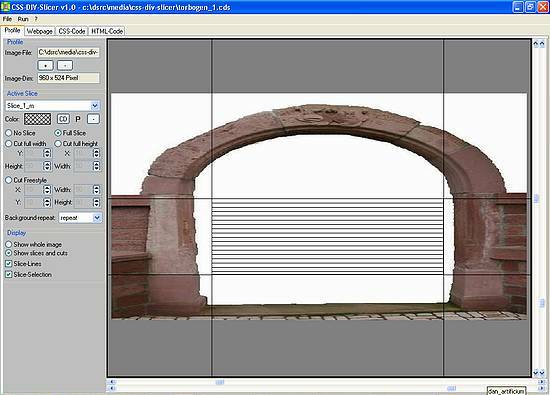Viewport: 550px width, 395px height.
Task: Click the striped middle slice in the canvas
Action: (x=328, y=236)
